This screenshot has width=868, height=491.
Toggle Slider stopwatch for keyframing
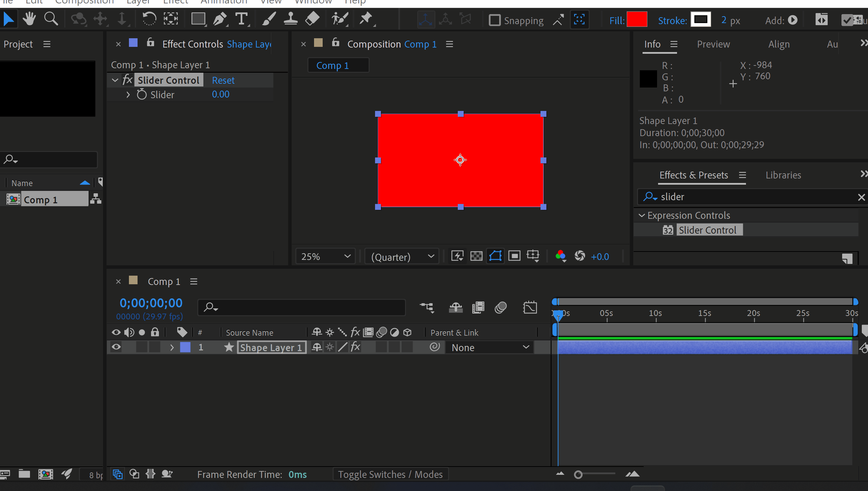coord(142,94)
